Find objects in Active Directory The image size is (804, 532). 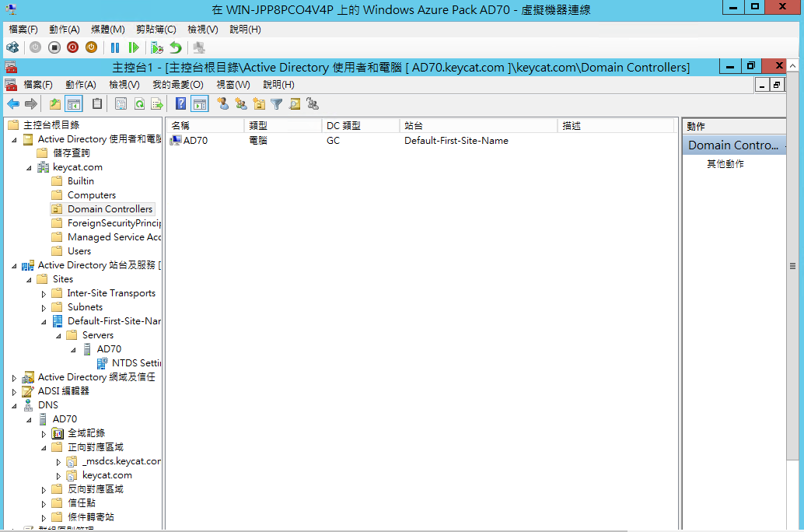coord(295,104)
